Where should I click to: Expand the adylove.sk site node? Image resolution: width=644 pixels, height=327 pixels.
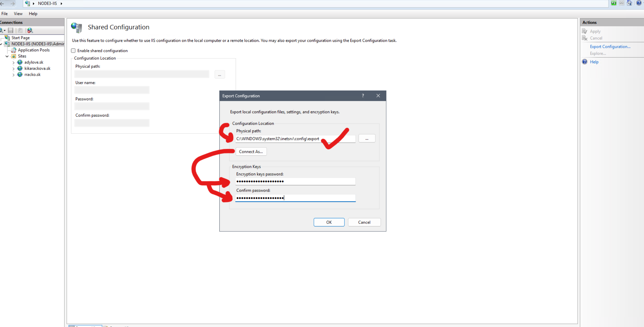[x=13, y=63]
